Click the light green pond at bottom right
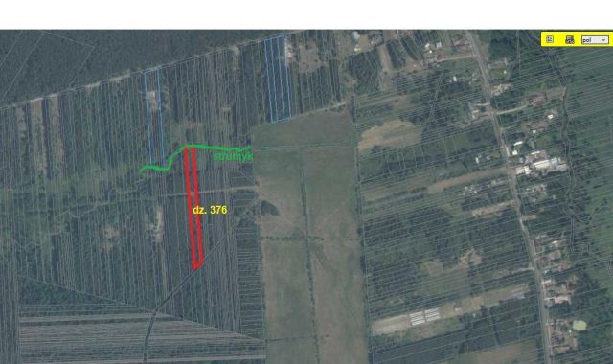The width and height of the screenshot is (613, 364). point(579,325)
